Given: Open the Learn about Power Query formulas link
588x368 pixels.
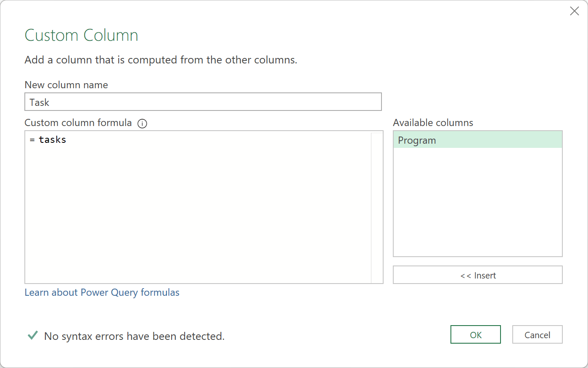Looking at the screenshot, I should coord(102,292).
